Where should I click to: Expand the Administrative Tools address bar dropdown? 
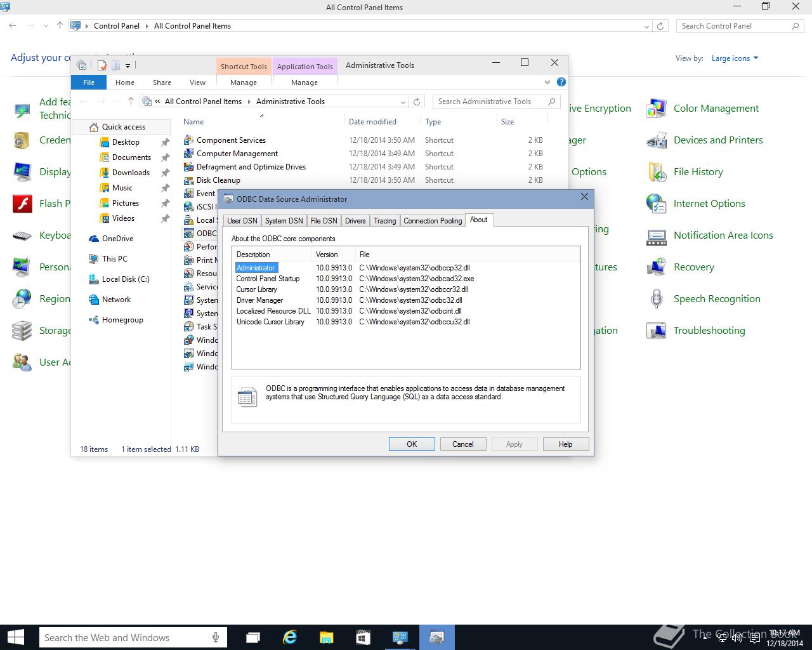pyautogui.click(x=403, y=102)
